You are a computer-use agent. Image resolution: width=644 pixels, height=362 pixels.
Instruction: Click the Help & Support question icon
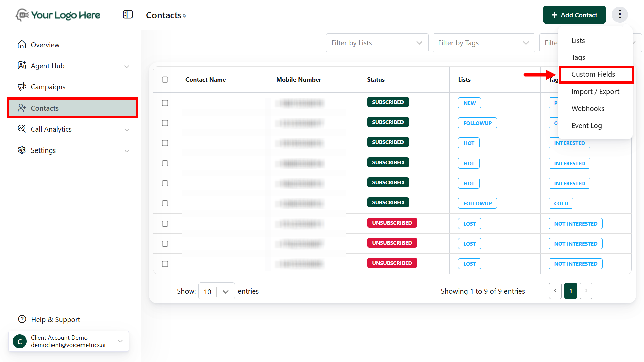[22, 319]
